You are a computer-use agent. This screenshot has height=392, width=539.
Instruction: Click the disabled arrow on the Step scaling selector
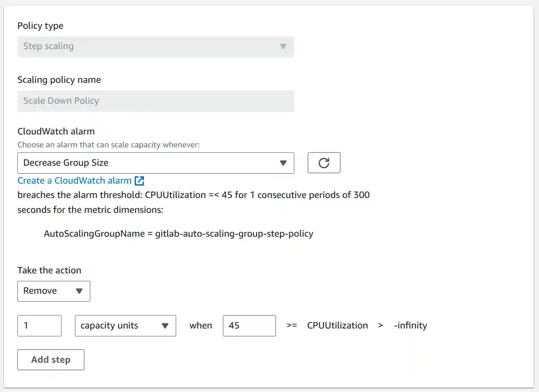(283, 46)
